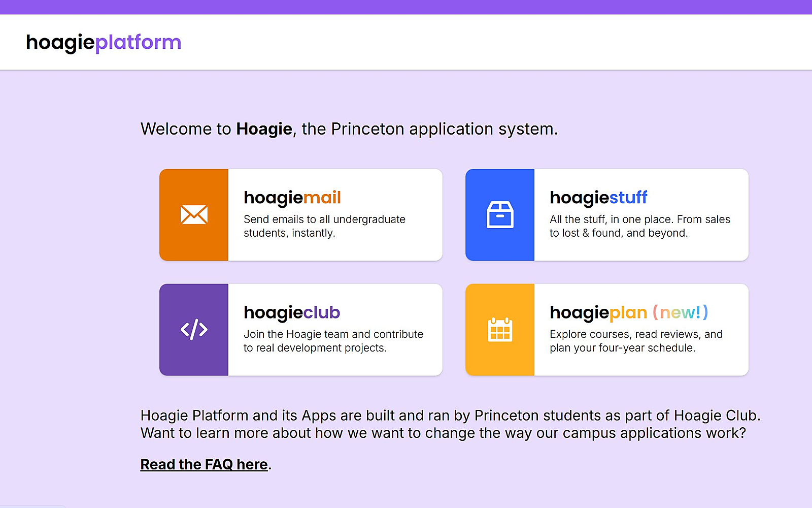This screenshot has height=508, width=812.
Task: Open the purple code brackets icon
Action: (x=194, y=330)
